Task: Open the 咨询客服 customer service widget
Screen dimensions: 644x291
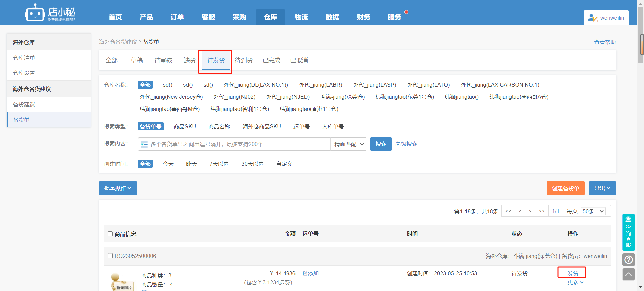Action: point(628,232)
